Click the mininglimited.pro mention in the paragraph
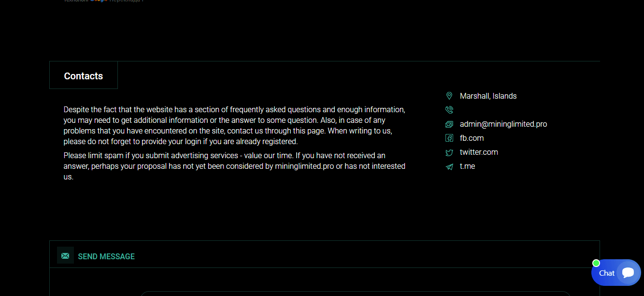The height and width of the screenshot is (296, 644). tap(304, 166)
